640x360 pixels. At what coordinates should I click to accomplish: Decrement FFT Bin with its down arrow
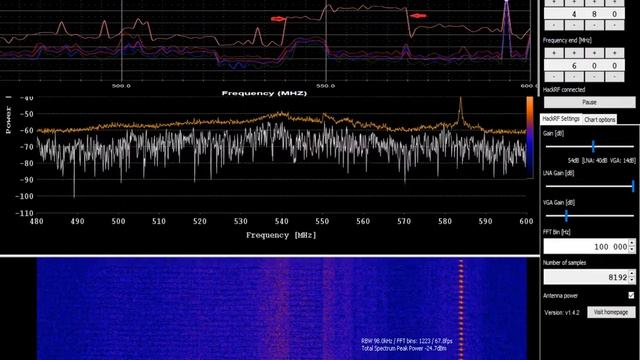(x=632, y=250)
